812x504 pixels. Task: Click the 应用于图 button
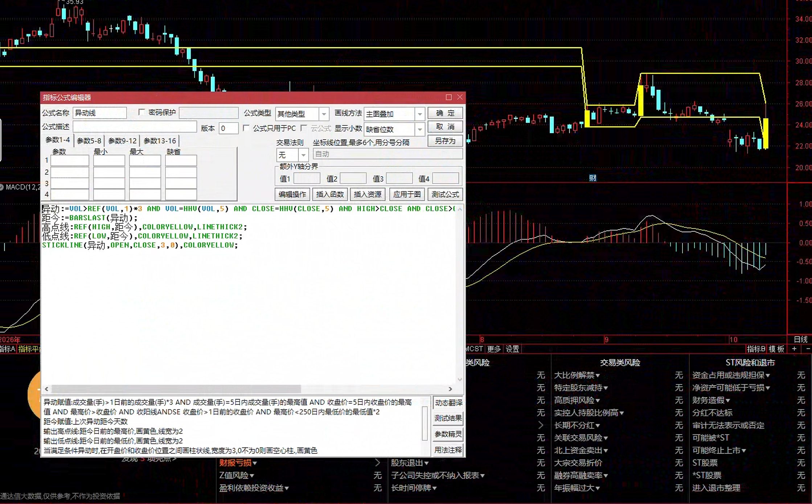[407, 194]
